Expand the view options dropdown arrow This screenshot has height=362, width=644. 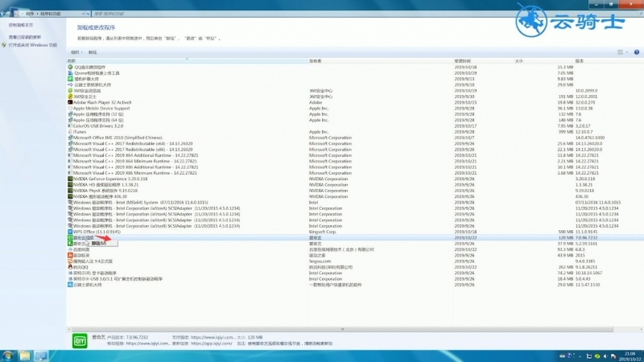click(627, 52)
